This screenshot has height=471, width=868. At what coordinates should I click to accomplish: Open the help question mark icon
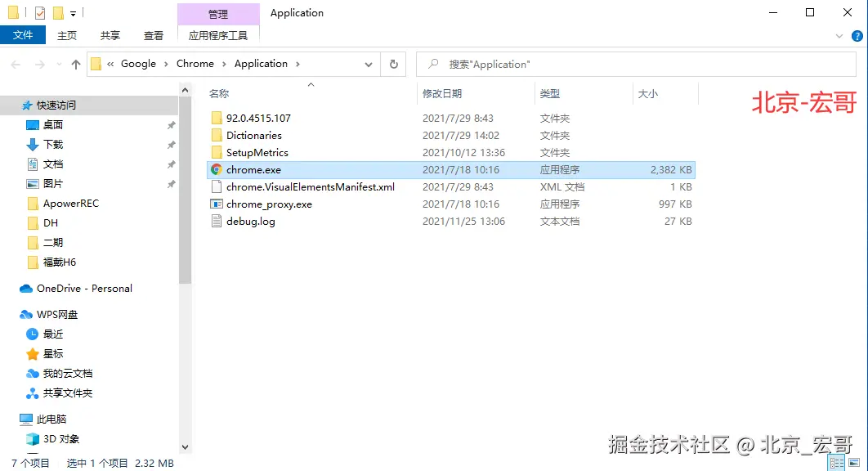[857, 36]
